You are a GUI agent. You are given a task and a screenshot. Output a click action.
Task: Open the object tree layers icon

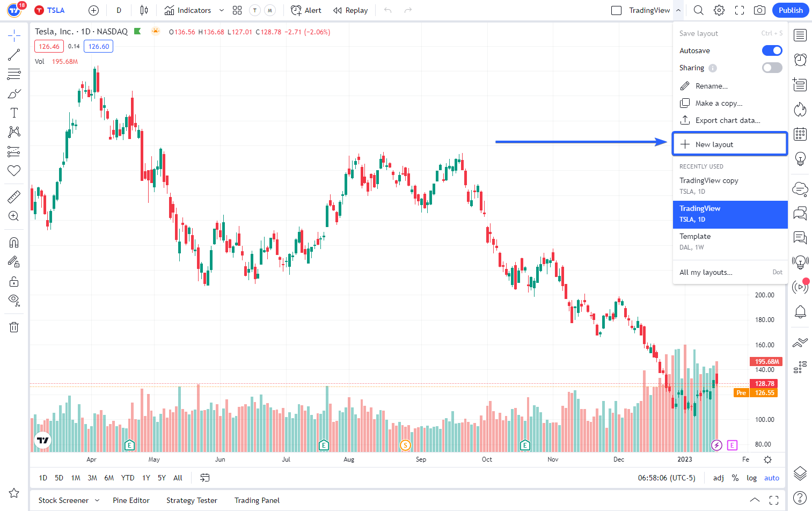pyautogui.click(x=800, y=473)
